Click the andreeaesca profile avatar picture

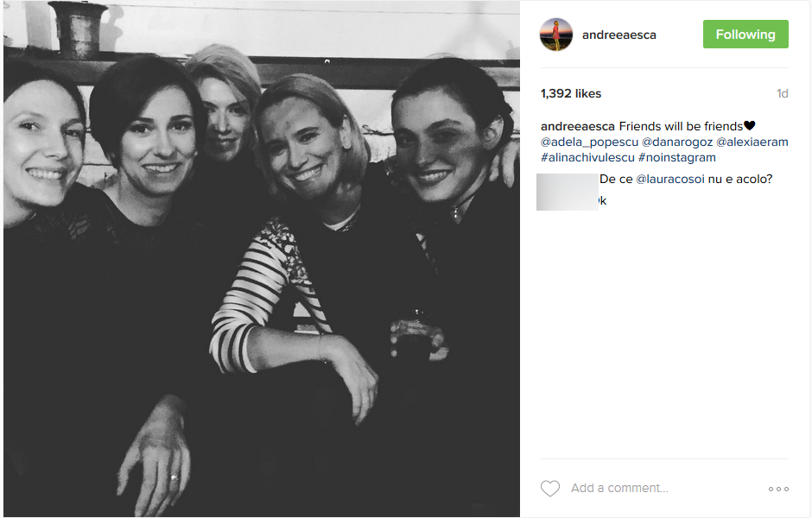coord(556,35)
